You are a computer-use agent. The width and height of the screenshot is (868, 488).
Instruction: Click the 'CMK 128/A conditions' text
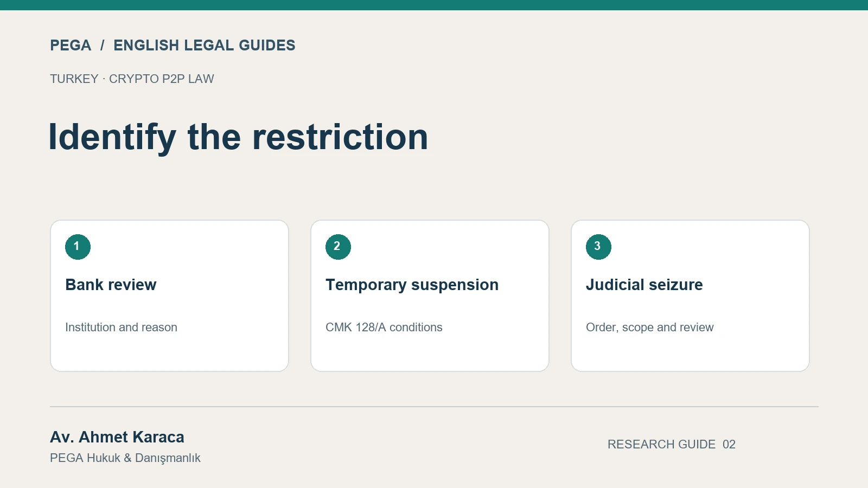384,328
